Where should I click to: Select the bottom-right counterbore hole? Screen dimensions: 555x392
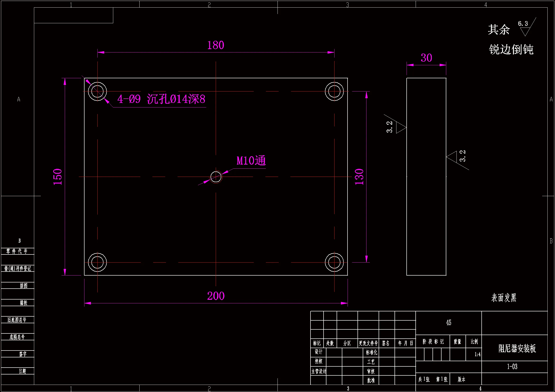coord(334,262)
